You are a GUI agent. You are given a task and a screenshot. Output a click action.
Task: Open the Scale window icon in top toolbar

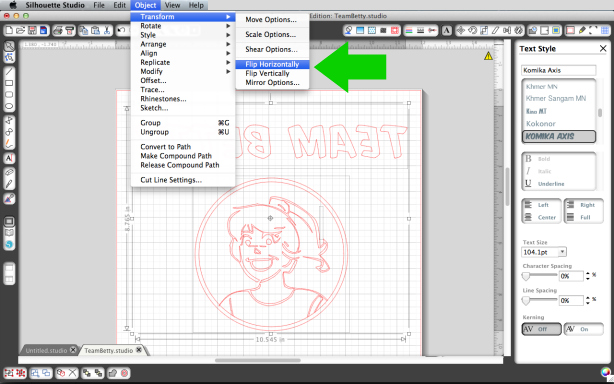(x=484, y=31)
